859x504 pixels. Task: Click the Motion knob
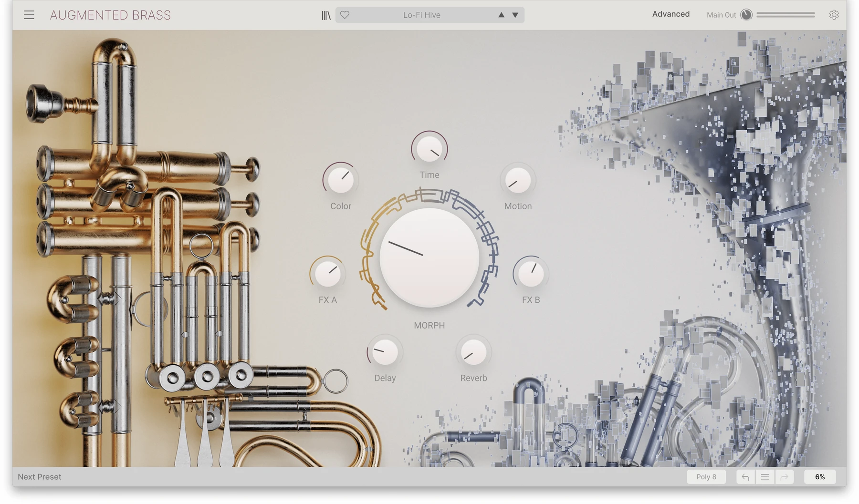pos(518,180)
